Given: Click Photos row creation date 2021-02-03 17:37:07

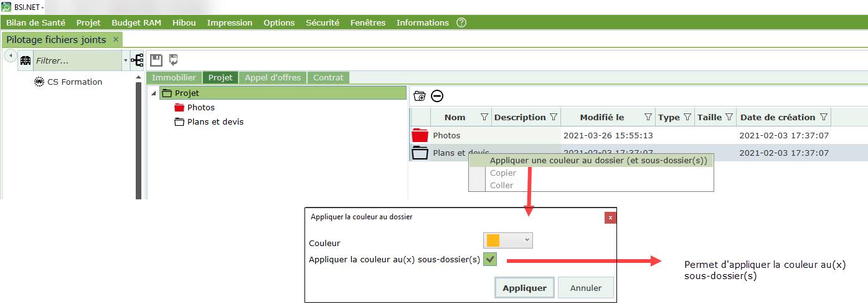Looking at the screenshot, I should (784, 135).
